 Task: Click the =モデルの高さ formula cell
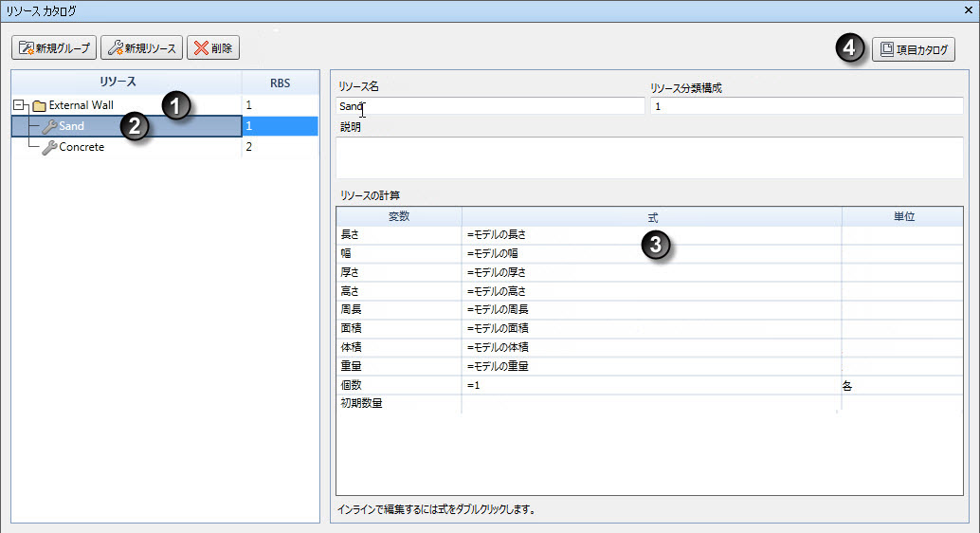652,291
